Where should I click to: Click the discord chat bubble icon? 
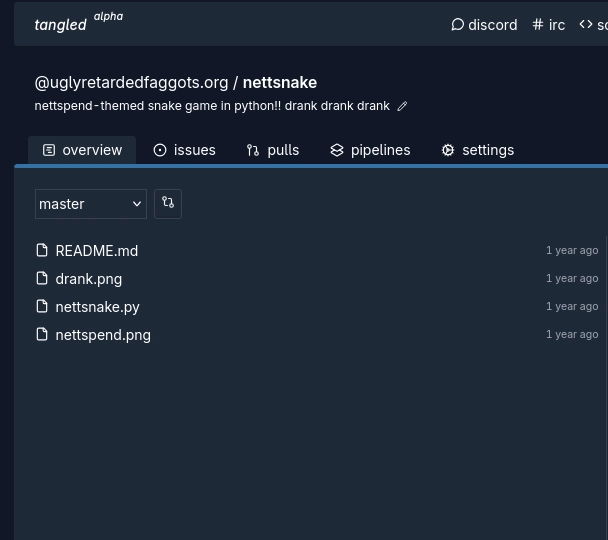click(458, 24)
